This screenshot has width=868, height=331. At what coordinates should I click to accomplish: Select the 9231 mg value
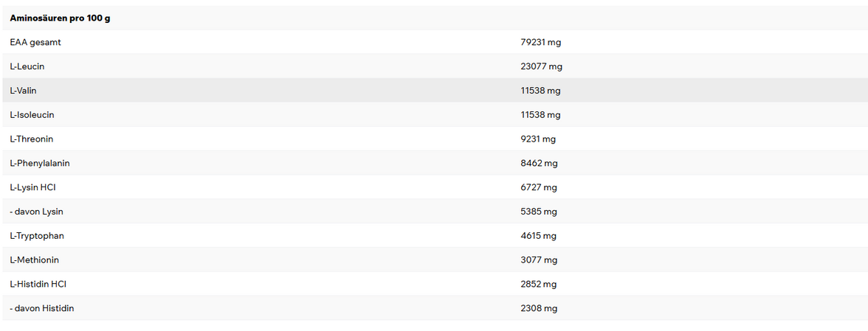pos(538,139)
